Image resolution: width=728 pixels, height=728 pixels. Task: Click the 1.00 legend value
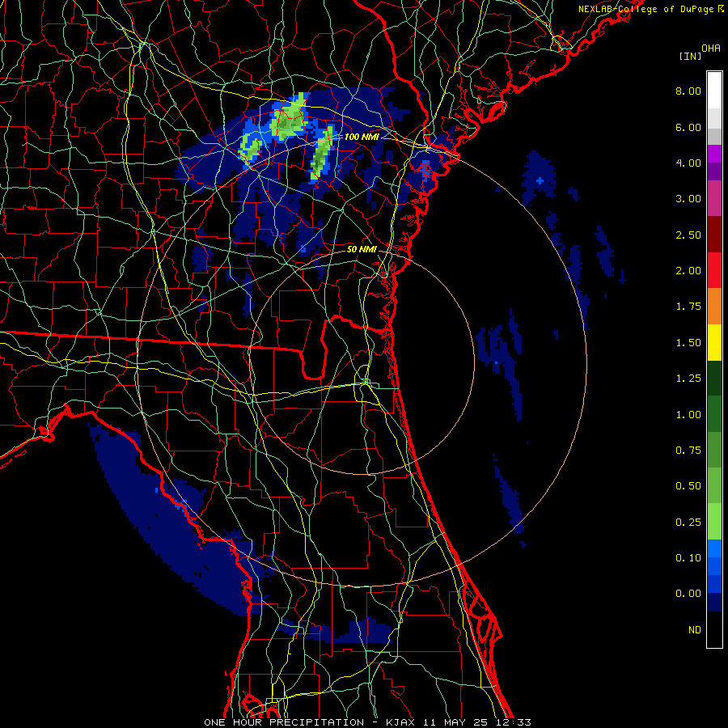[x=688, y=415]
